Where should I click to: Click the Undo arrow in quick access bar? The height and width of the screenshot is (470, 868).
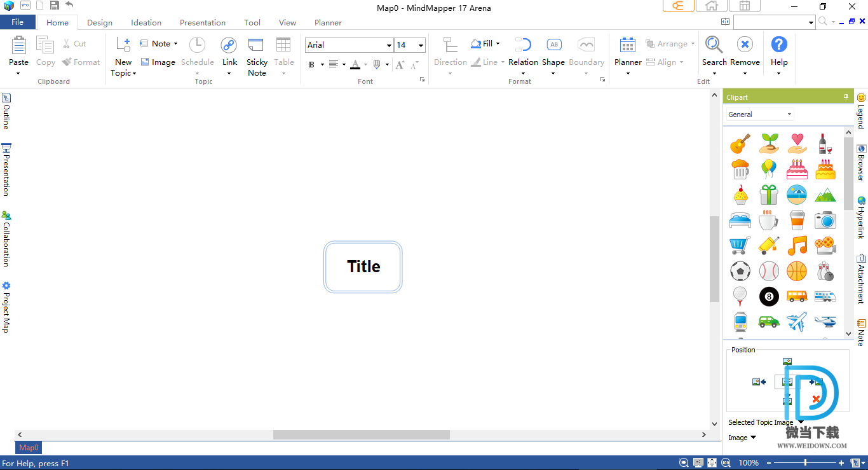pyautogui.click(x=69, y=6)
